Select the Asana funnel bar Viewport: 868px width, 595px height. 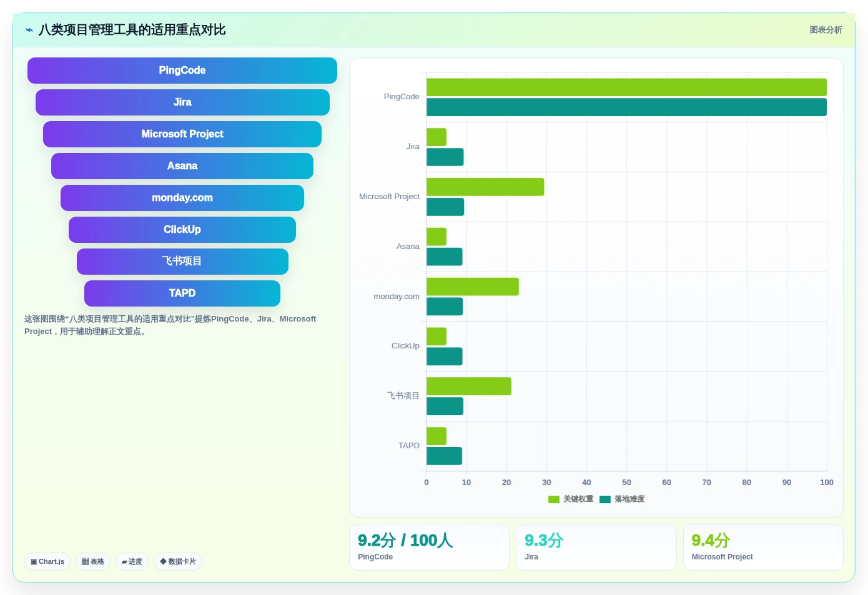pos(182,166)
